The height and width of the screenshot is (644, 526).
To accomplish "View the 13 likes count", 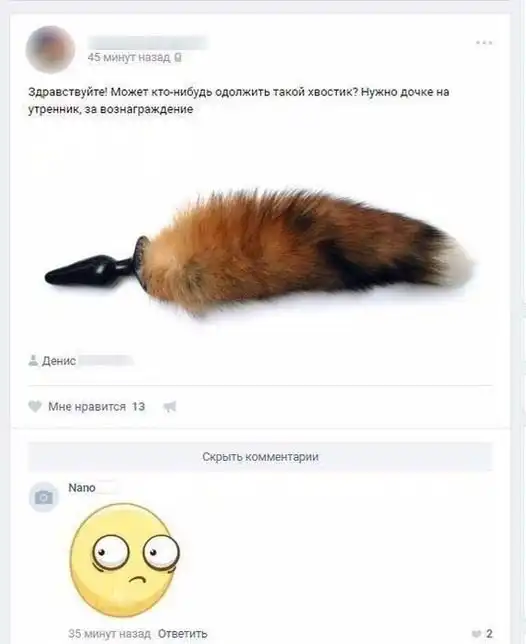I will 138,407.
